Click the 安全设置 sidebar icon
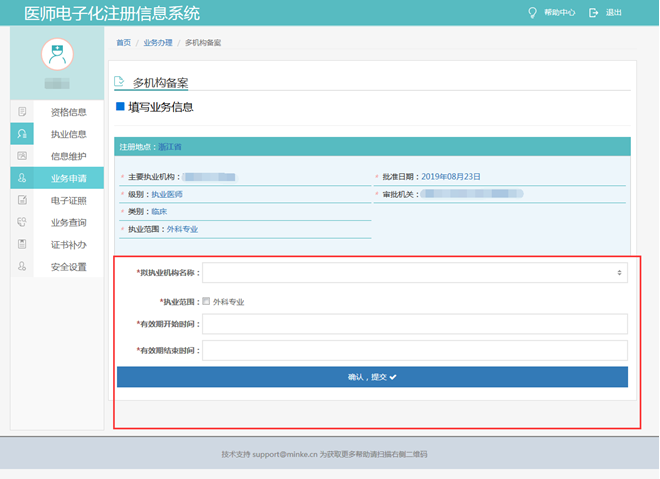 pos(22,267)
